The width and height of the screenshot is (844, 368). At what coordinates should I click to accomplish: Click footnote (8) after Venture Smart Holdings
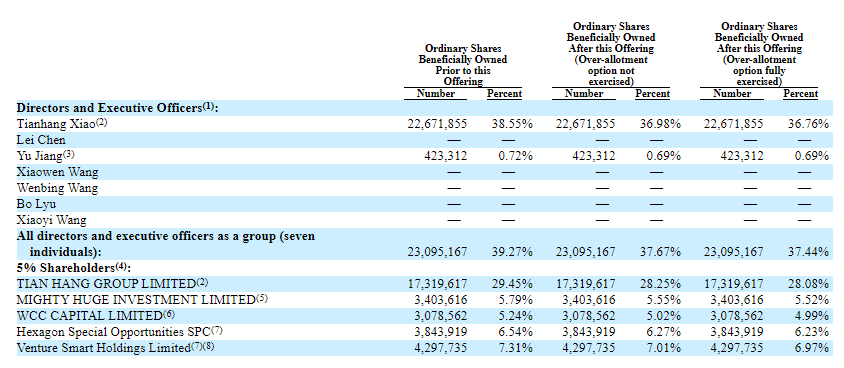[209, 346]
